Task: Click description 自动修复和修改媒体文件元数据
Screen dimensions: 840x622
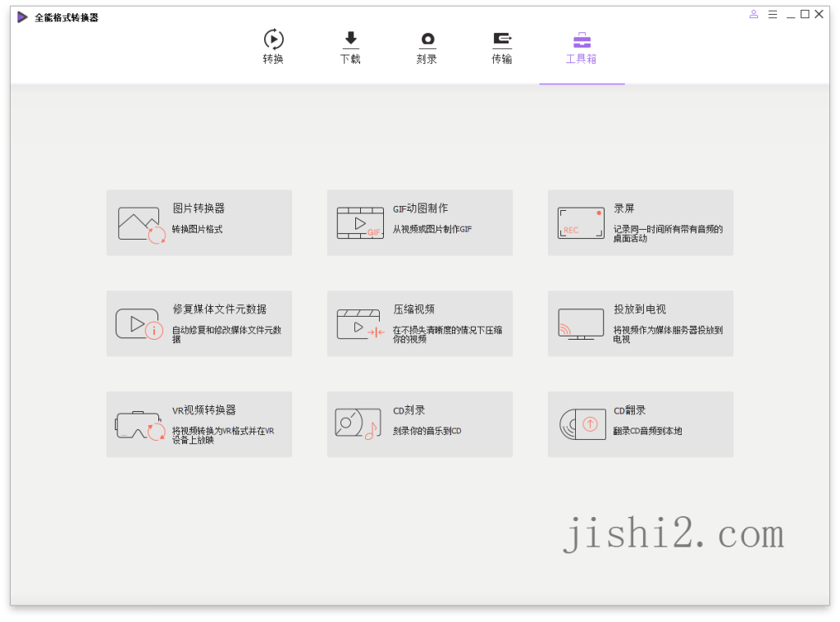Action: coord(226,334)
